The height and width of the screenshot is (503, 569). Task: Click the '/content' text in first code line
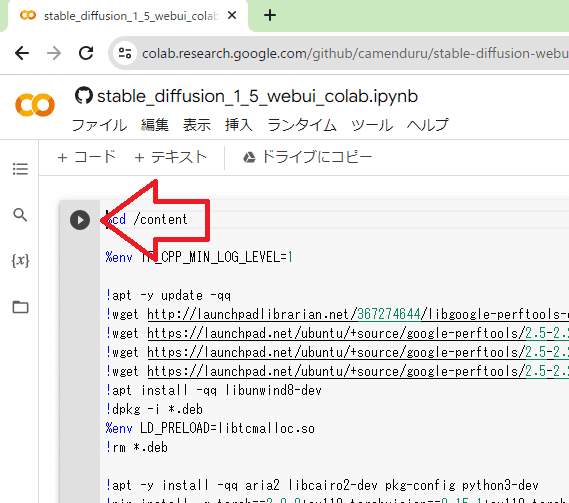click(160, 220)
